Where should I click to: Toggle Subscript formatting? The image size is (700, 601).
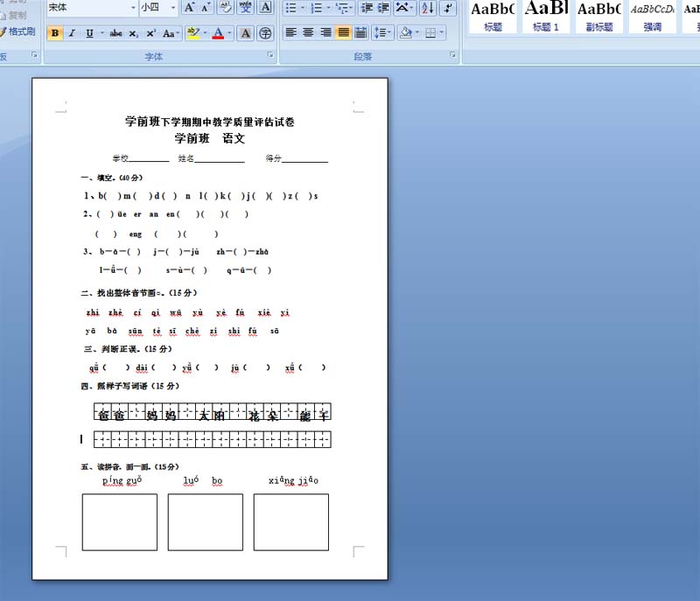coord(133,33)
